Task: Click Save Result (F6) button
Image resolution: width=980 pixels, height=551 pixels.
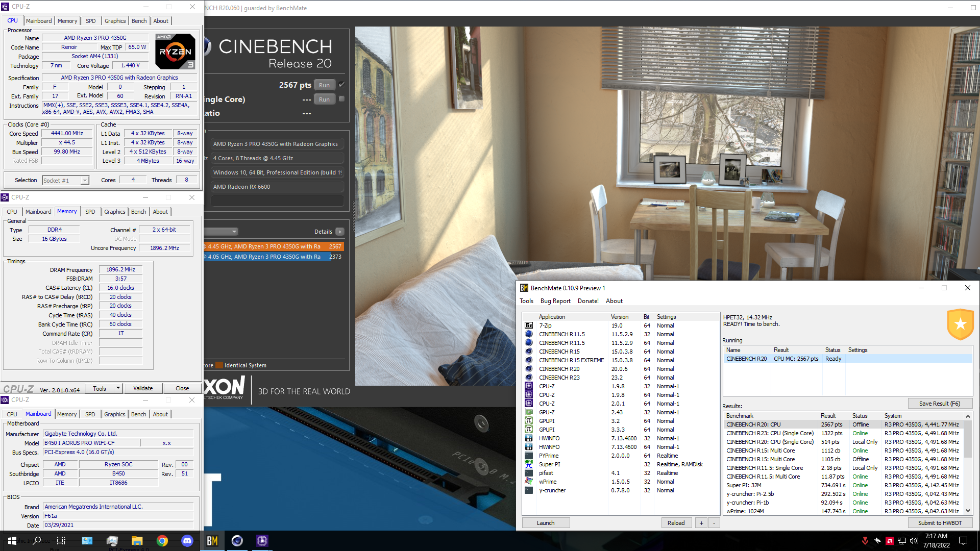Action: 940,404
